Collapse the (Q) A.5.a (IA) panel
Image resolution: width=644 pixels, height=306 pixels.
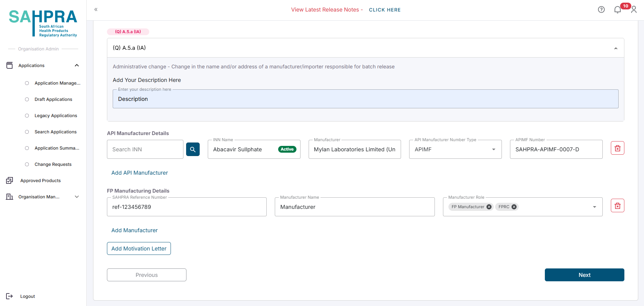616,48
